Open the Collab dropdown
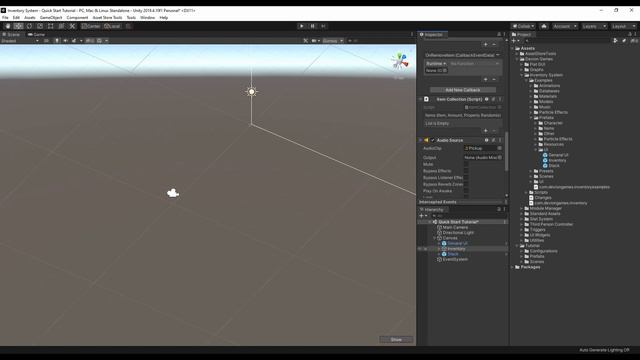Screen dimensions: 640x360 pyautogui.click(x=523, y=26)
